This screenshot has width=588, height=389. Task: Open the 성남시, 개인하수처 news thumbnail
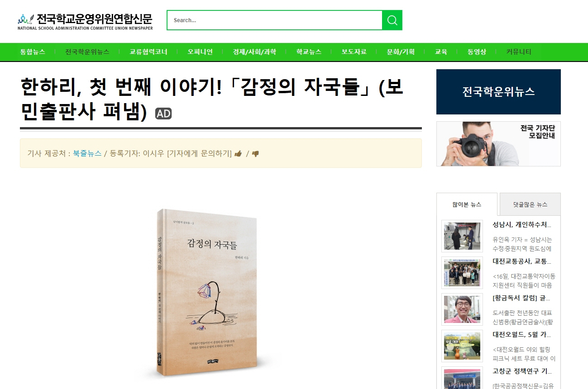click(462, 236)
